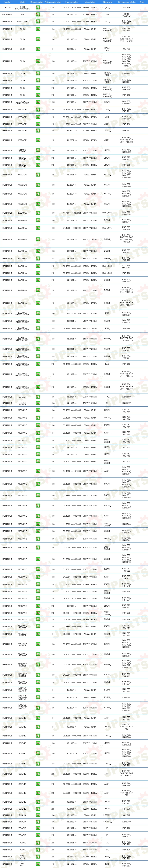Click the fuel icon in the TRAFIC F4R 820 row
Viewport: 148px width, 868px height.
tap(38, 849)
